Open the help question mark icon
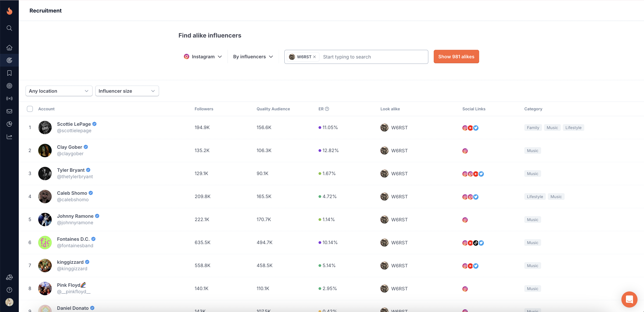Image resolution: width=644 pixels, height=312 pixels. [x=9, y=290]
